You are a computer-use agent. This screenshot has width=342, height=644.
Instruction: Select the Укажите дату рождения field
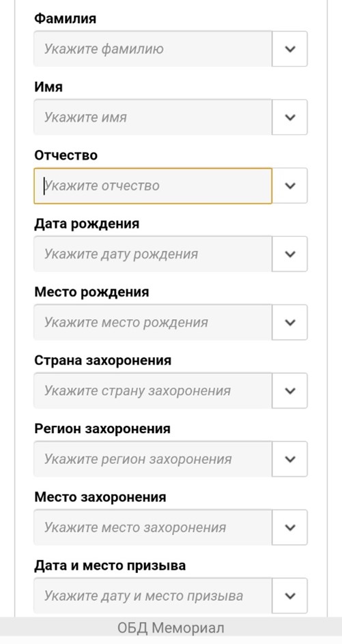tap(153, 254)
